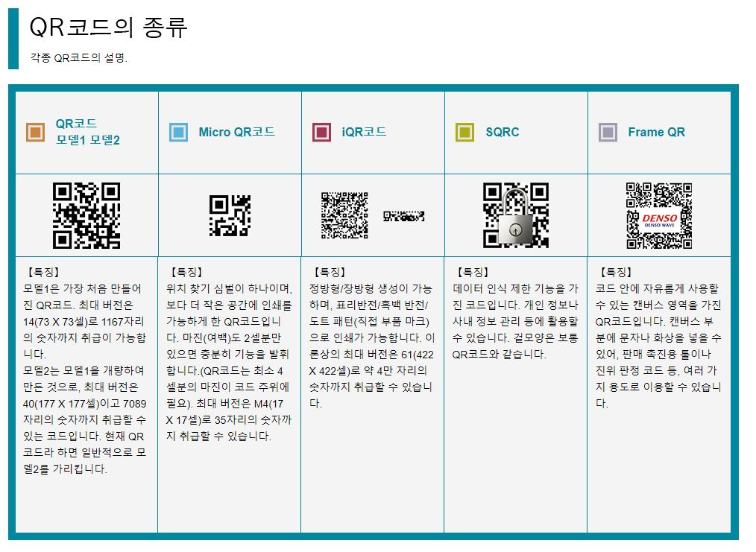The width and height of the screenshot is (756, 552).
Task: Click the text 40(177 X 177셀)이고 7089
Action: (84, 403)
